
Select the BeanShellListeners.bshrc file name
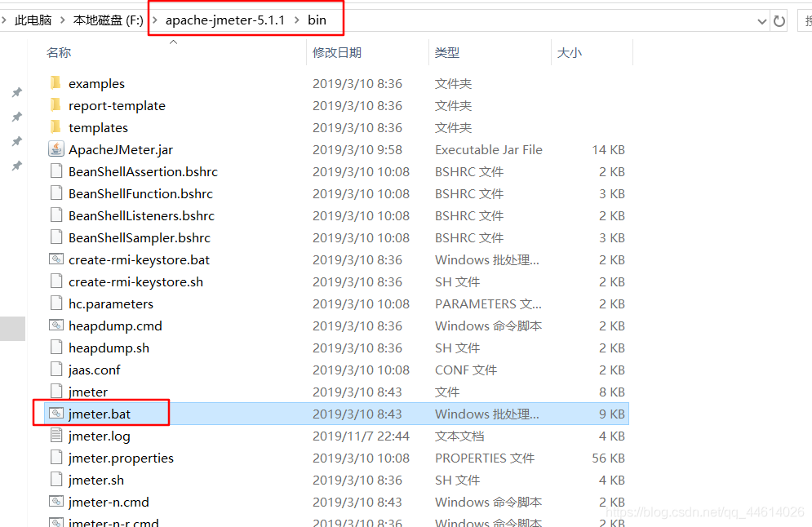click(141, 215)
